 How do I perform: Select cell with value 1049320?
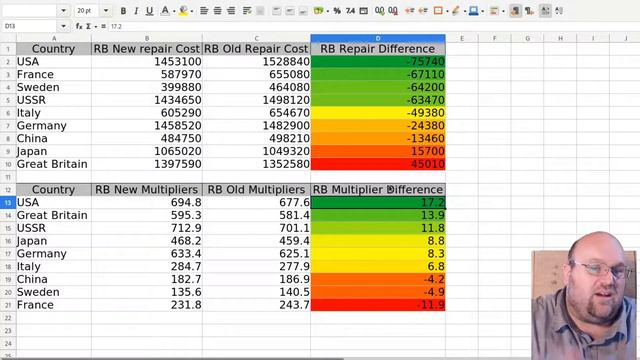coord(256,151)
